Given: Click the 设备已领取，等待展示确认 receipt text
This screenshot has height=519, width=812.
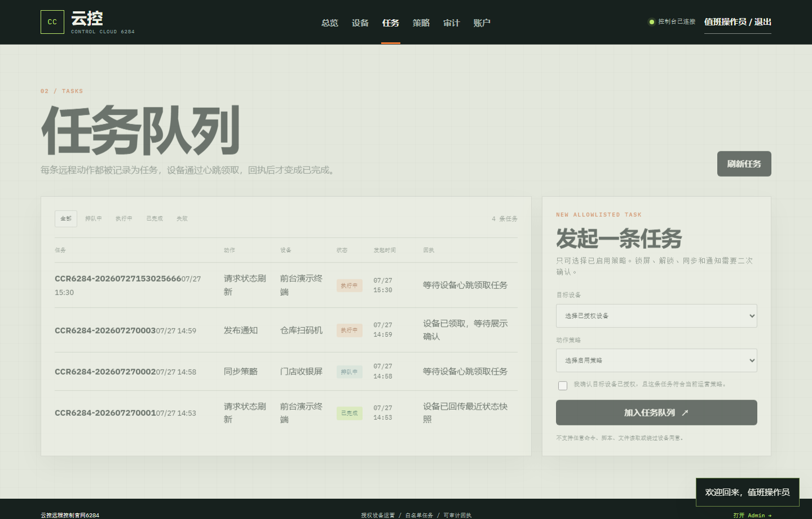Looking at the screenshot, I should click(465, 330).
